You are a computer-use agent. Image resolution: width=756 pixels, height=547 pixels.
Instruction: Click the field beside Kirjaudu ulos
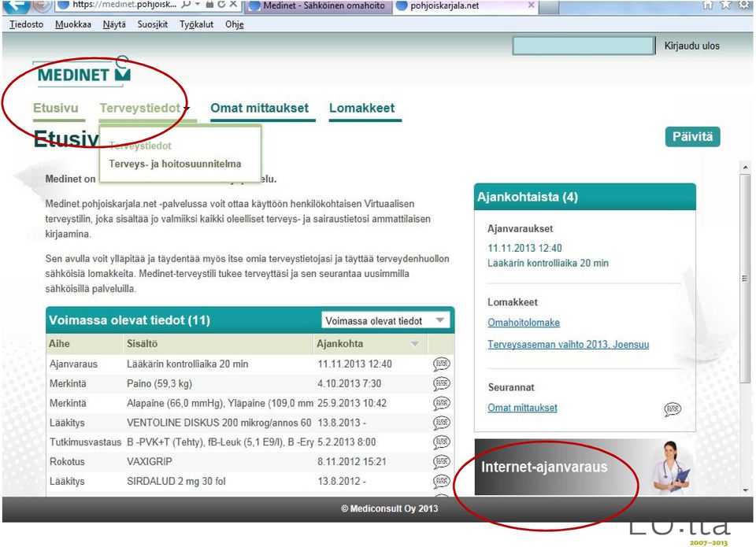tap(584, 46)
